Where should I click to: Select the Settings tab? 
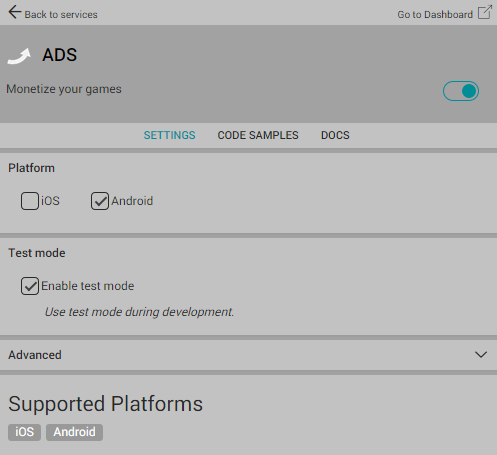(169, 135)
